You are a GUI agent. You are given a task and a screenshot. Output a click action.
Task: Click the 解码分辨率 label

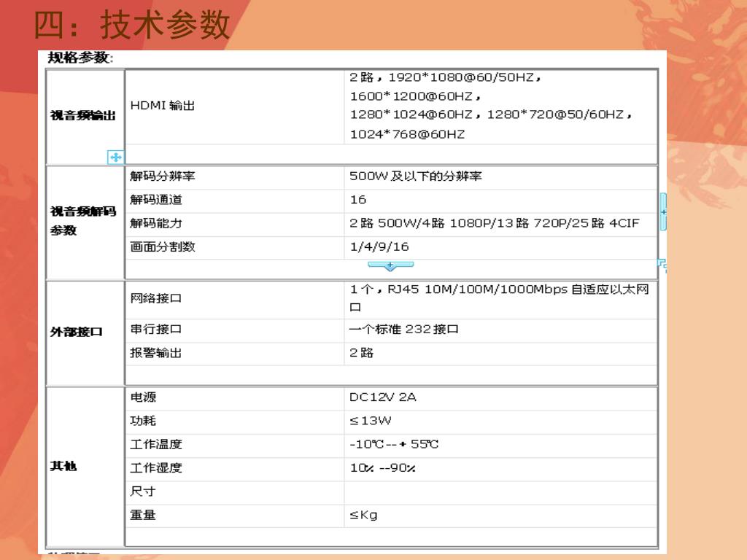click(x=163, y=176)
